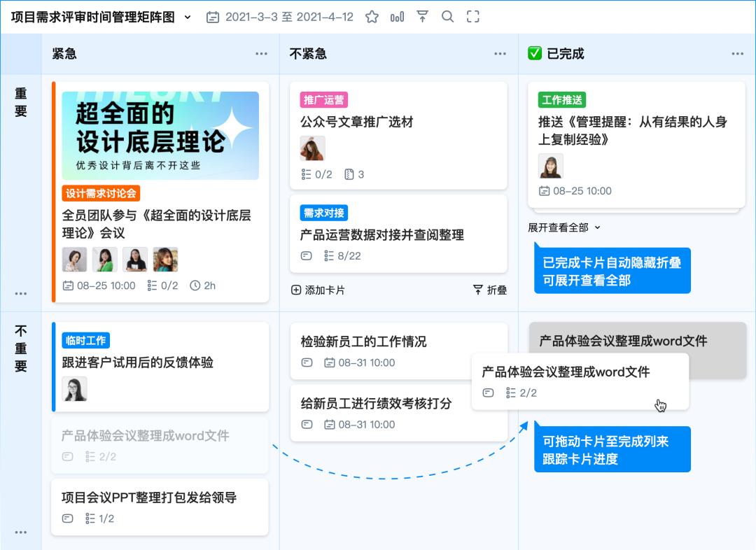Click the calendar icon beside the date range
The image size is (756, 550).
[x=214, y=15]
